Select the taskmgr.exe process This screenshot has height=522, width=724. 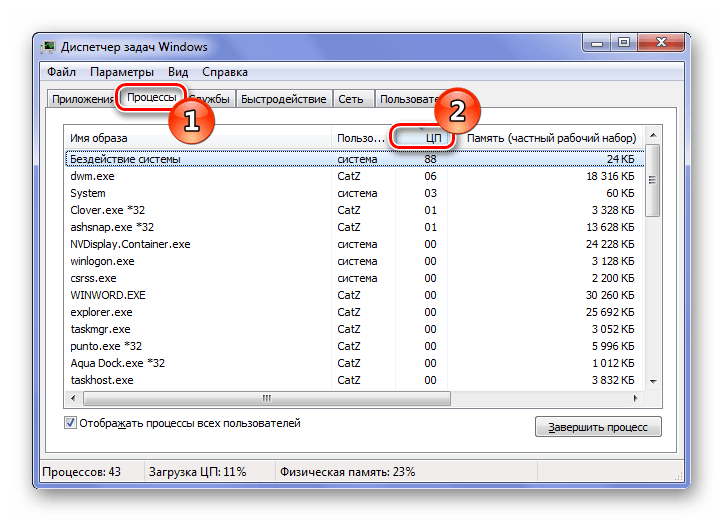tap(355, 330)
